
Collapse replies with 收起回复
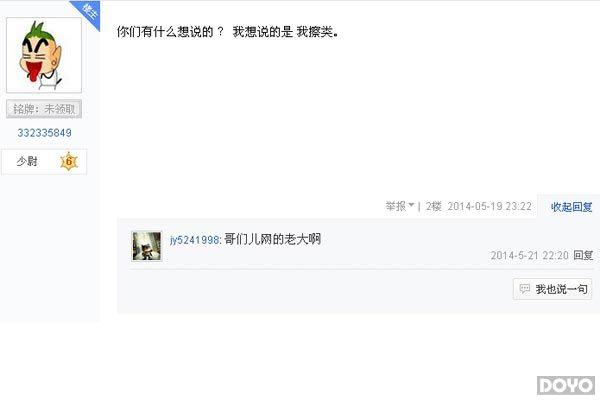571,207
